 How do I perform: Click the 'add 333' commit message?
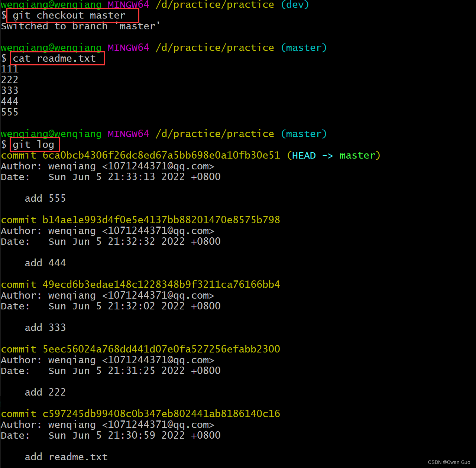(45, 328)
